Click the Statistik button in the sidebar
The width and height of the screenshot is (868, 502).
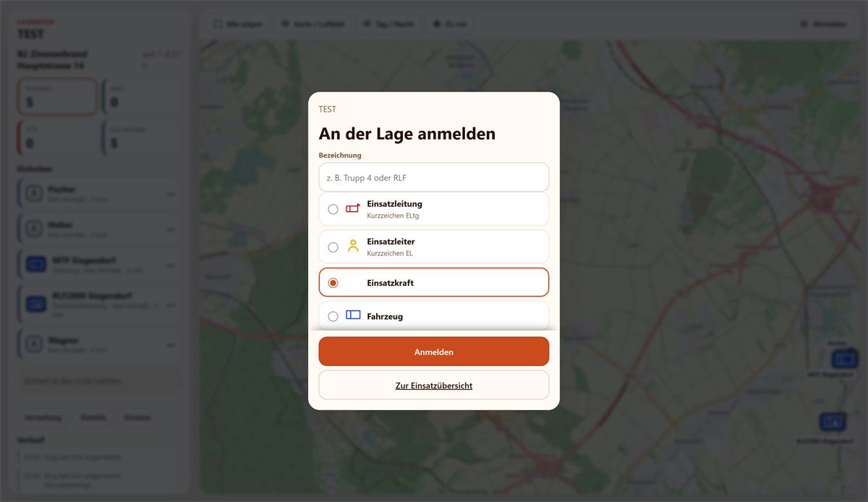point(93,417)
